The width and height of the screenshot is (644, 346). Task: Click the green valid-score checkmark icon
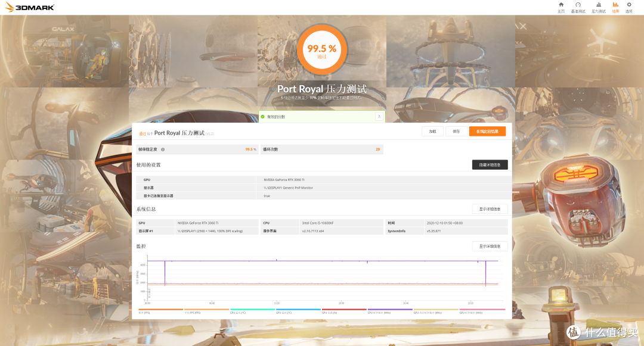[x=263, y=117]
